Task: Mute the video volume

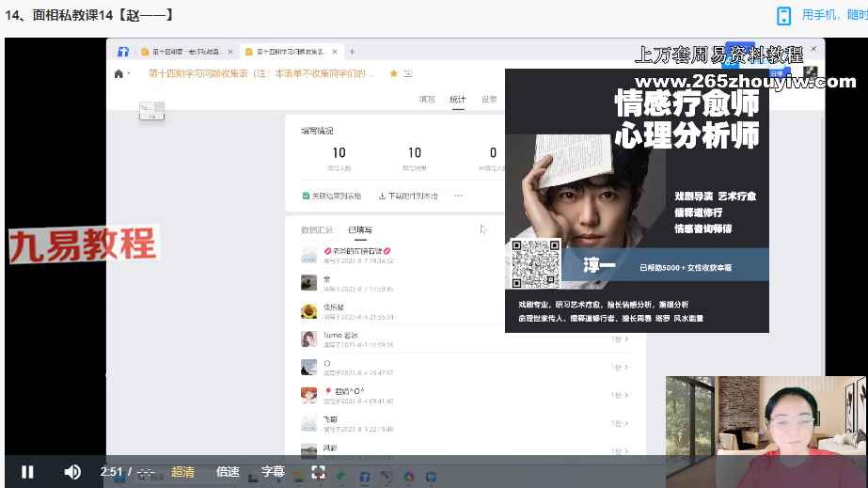Action: pos(71,472)
